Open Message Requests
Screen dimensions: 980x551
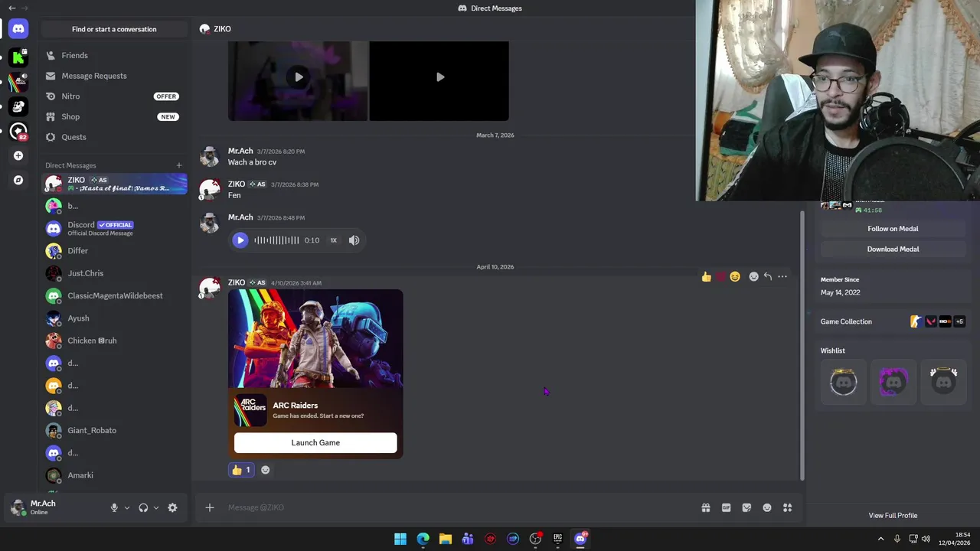pos(114,76)
